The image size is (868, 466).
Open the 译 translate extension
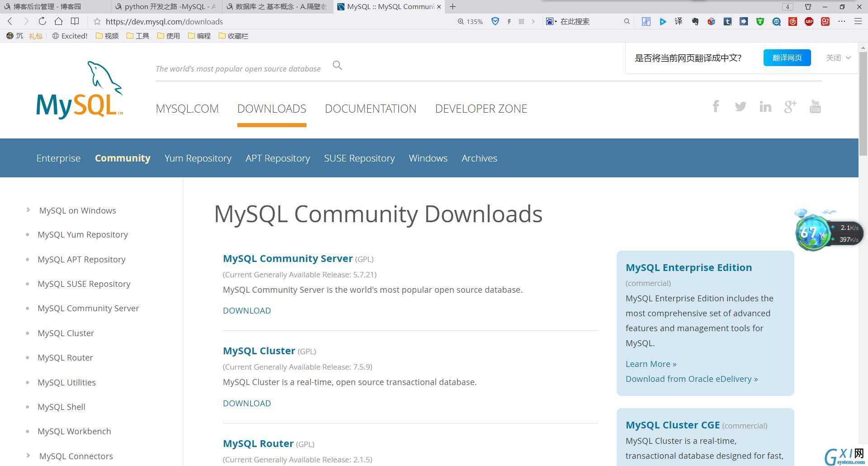[679, 21]
